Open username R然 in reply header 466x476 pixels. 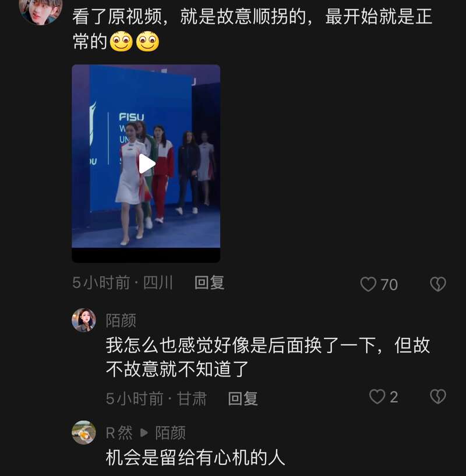click(119, 432)
